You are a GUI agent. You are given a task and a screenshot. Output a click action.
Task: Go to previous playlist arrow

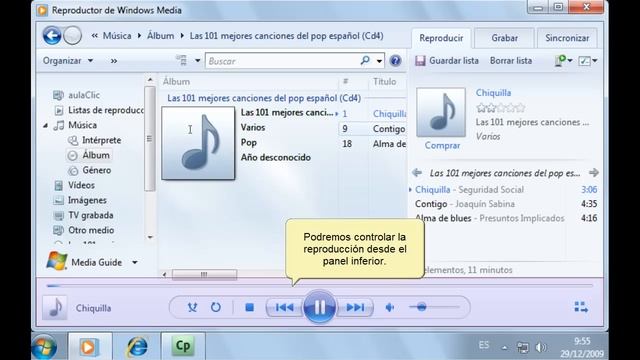pyautogui.click(x=417, y=173)
